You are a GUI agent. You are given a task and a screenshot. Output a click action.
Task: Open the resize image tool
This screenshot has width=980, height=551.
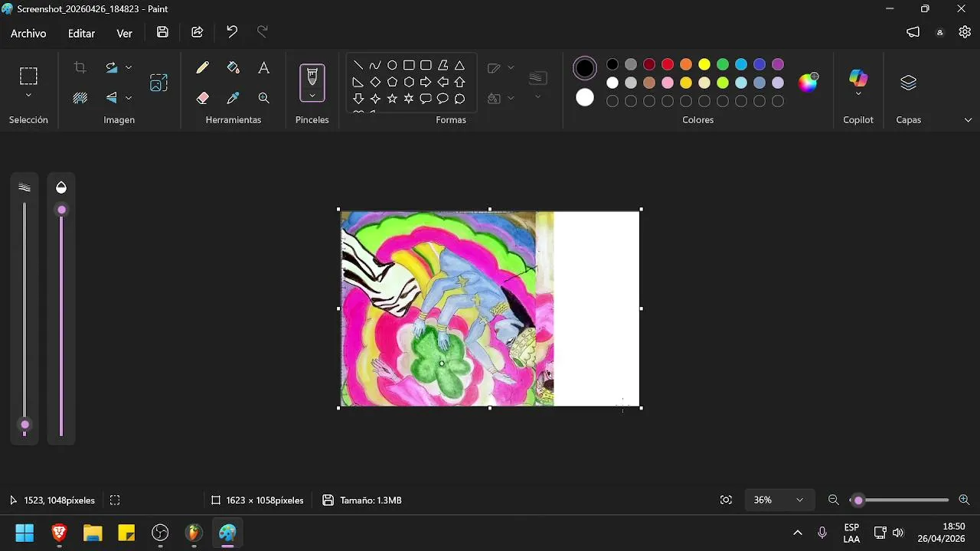158,83
